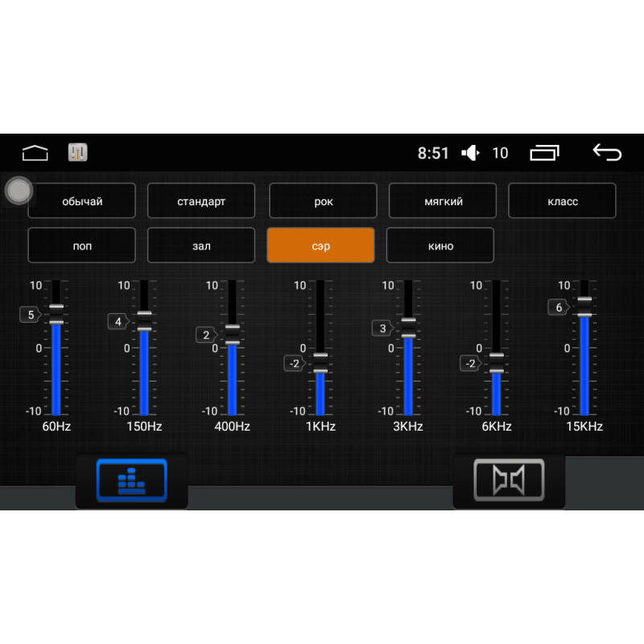The height and width of the screenshot is (644, 644).
Task: Click the 1KHz gain value -2 bubble
Action: click(295, 363)
